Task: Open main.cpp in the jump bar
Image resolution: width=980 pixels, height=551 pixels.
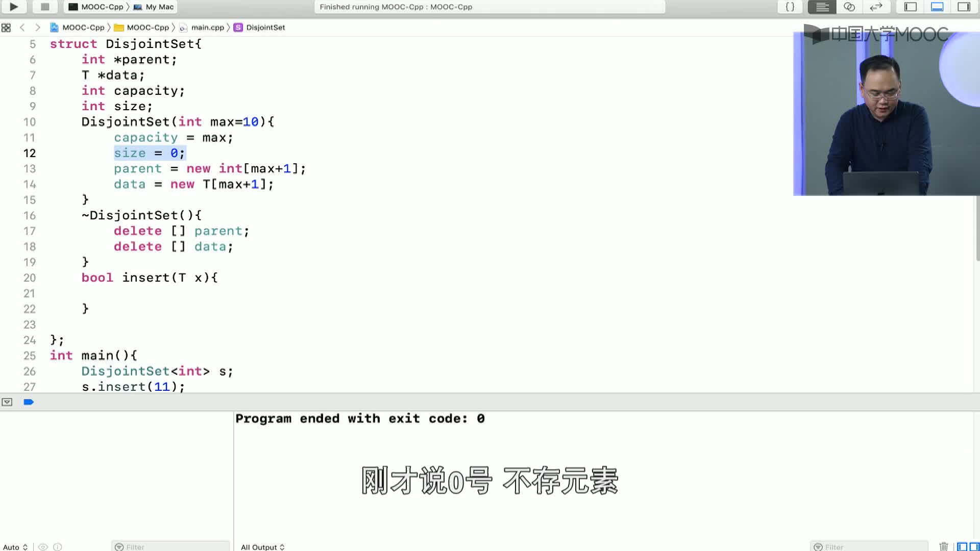Action: pos(202,28)
